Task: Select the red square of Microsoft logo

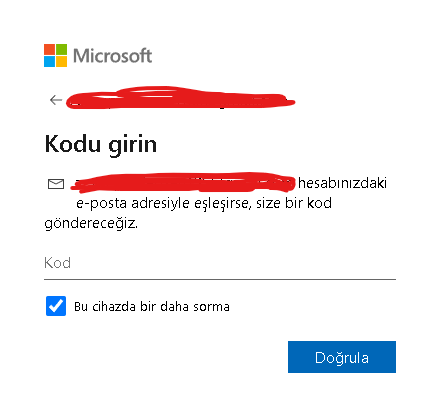Action: click(49, 49)
